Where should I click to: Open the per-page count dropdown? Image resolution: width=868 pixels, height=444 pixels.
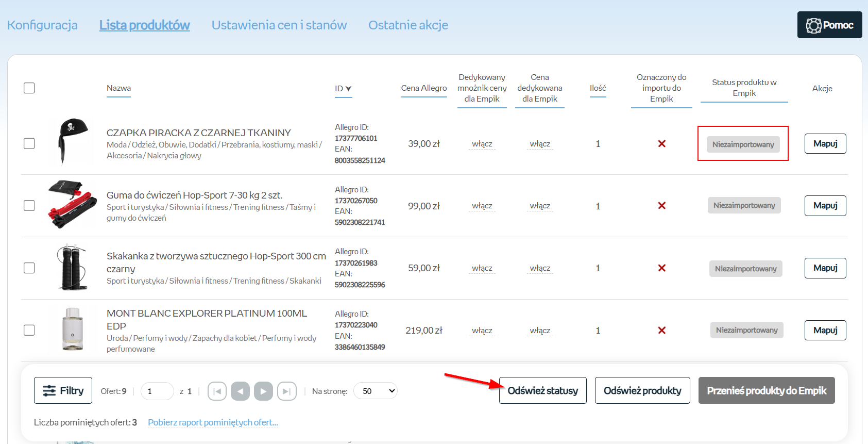pyautogui.click(x=376, y=391)
